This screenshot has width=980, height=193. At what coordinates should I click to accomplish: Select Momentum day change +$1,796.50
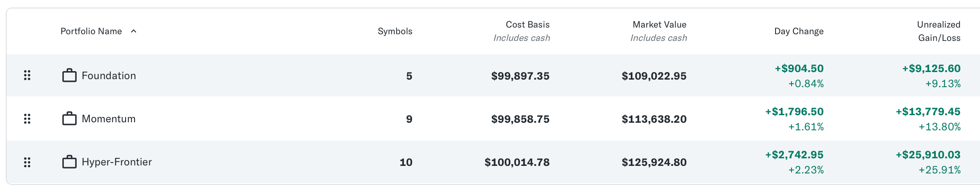tap(794, 112)
